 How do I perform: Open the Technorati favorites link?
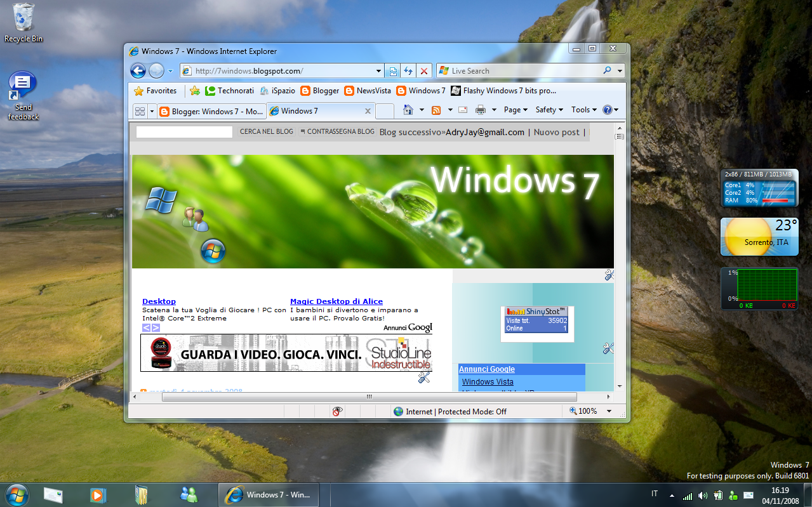click(229, 91)
